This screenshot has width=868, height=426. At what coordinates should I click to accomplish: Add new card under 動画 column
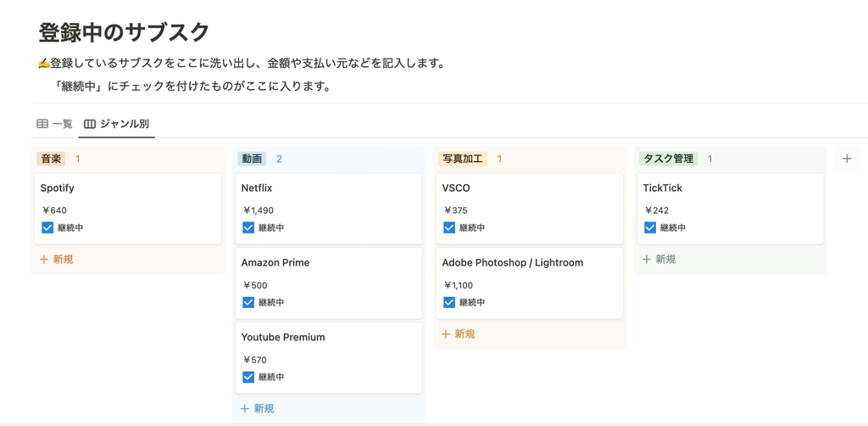258,409
